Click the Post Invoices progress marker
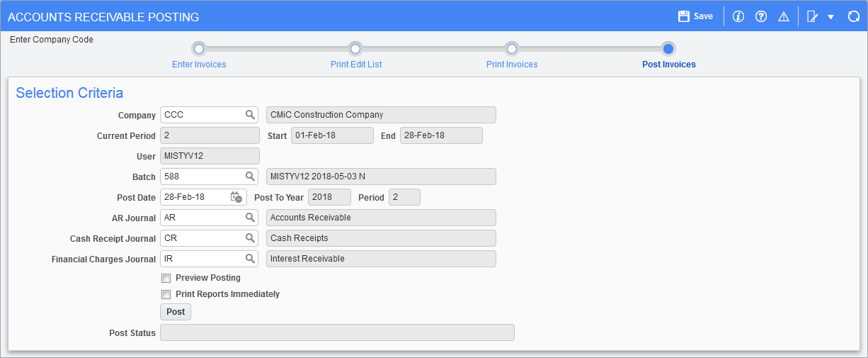 (668, 48)
